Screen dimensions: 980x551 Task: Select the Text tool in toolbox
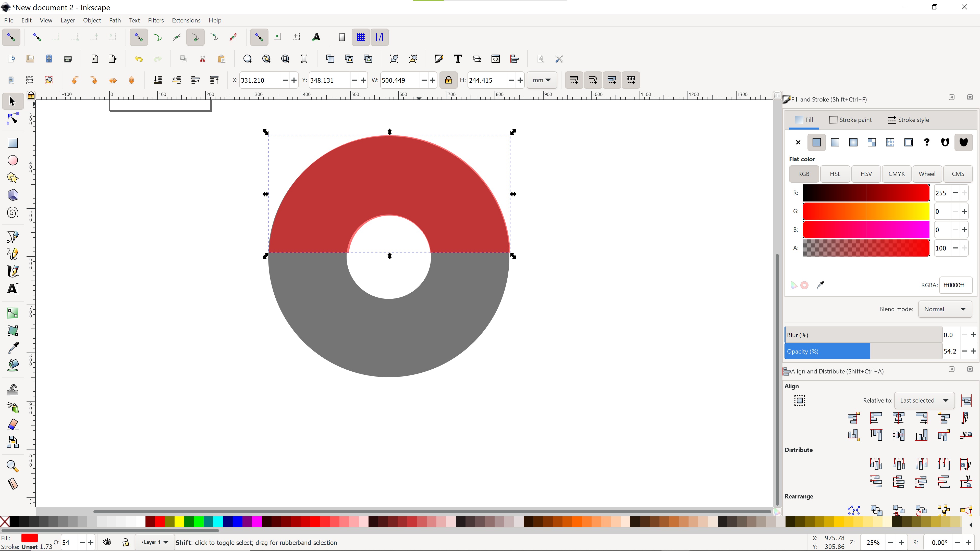[x=13, y=289]
